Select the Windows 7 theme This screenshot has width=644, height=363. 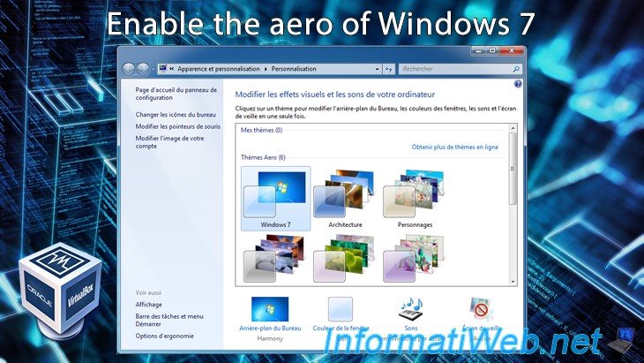point(275,199)
